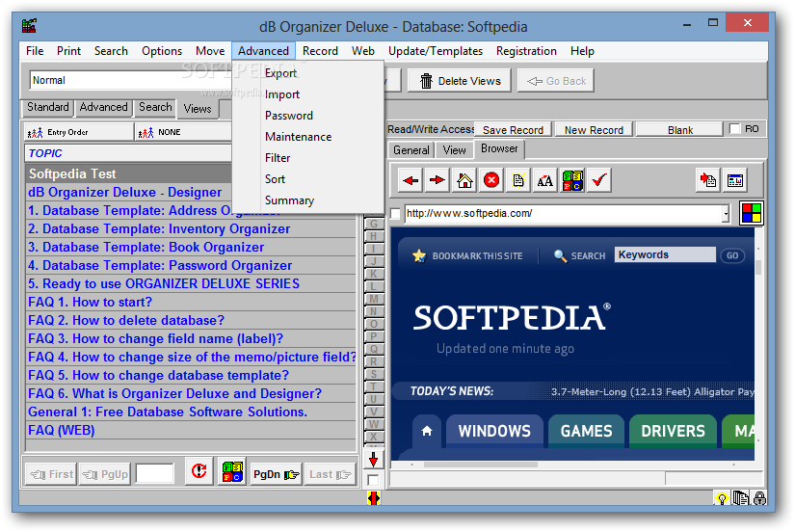Click Bookmark This Site star
Viewport: 795px width, 532px height.
click(419, 255)
